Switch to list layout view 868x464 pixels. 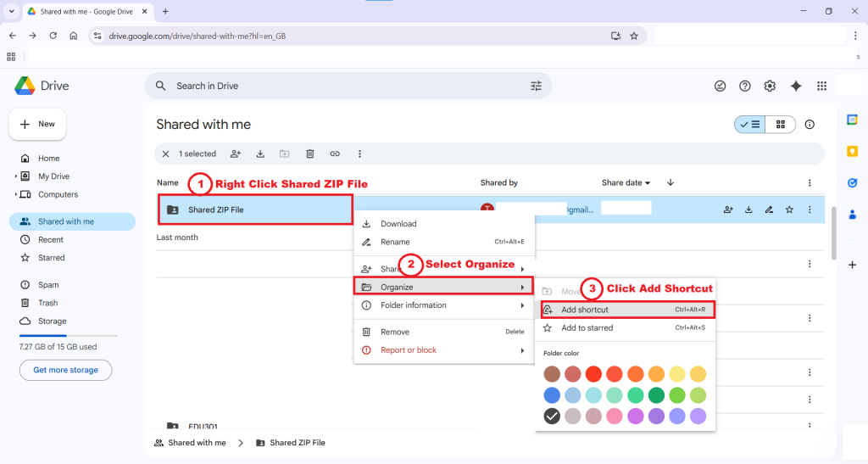click(749, 125)
